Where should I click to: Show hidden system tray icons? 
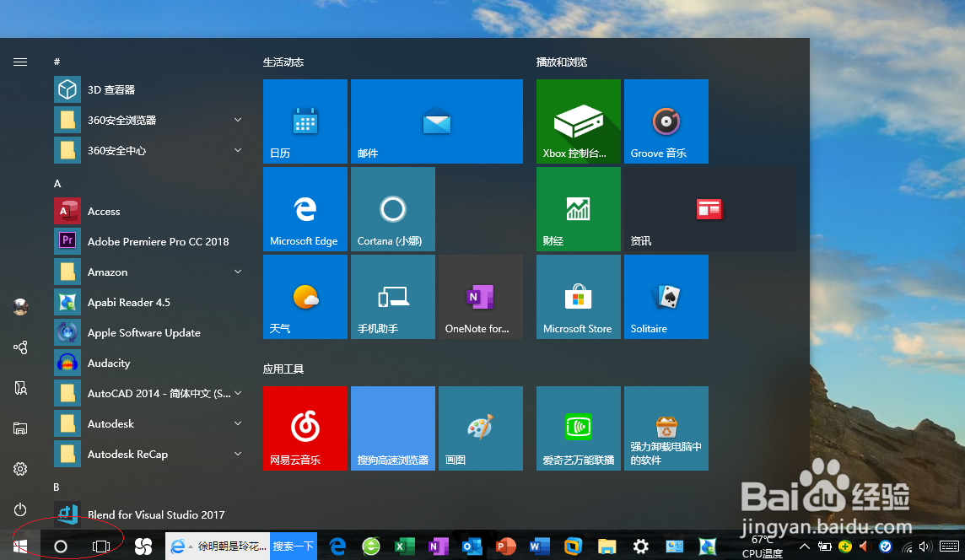(x=805, y=547)
